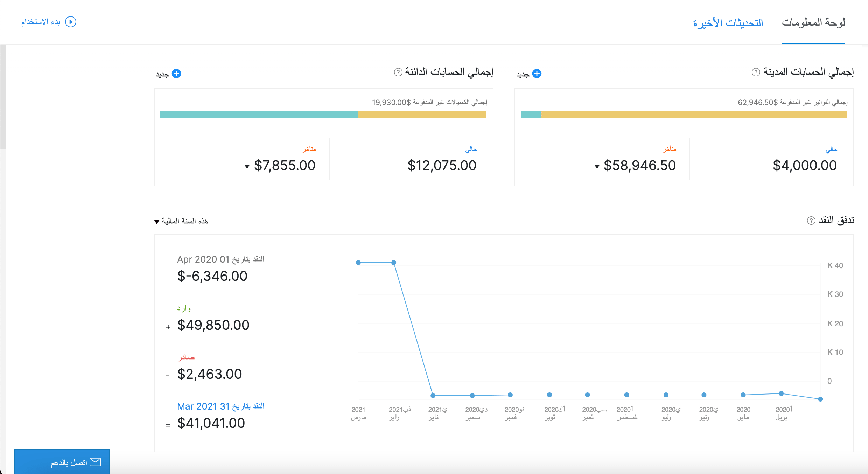Click plus icon to add new payable
Viewport: 868px width, 474px height.
coord(176,74)
